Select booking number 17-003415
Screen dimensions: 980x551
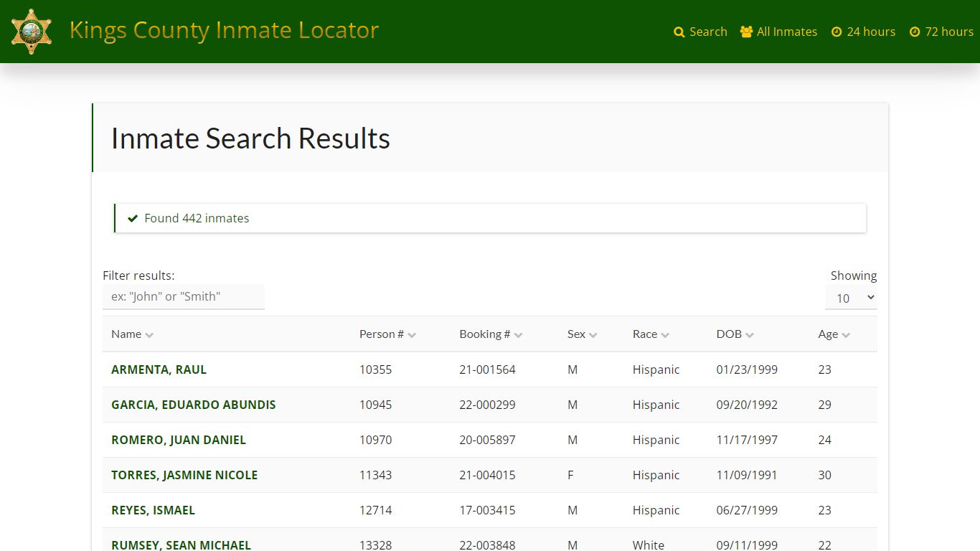click(x=487, y=510)
